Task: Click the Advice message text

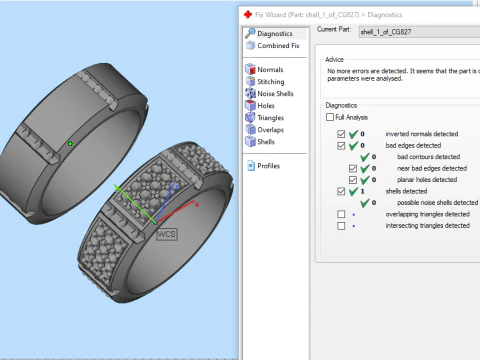Action: (x=403, y=75)
